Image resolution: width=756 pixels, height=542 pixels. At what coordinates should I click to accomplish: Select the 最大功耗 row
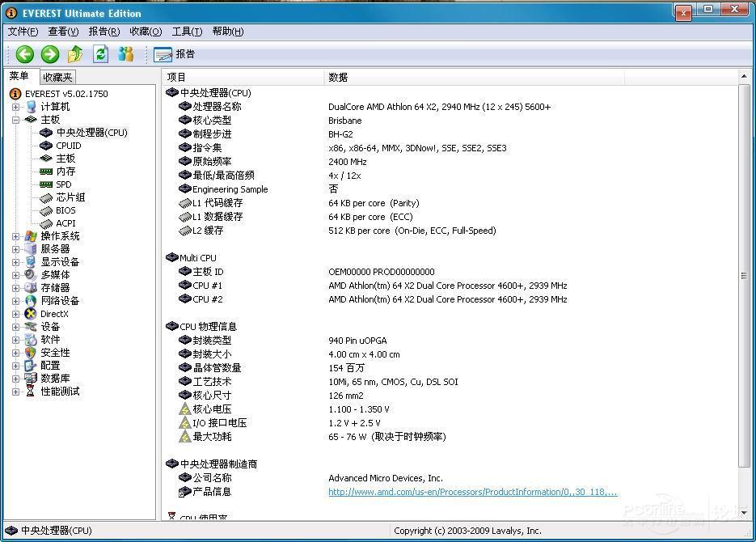pyautogui.click(x=450, y=437)
